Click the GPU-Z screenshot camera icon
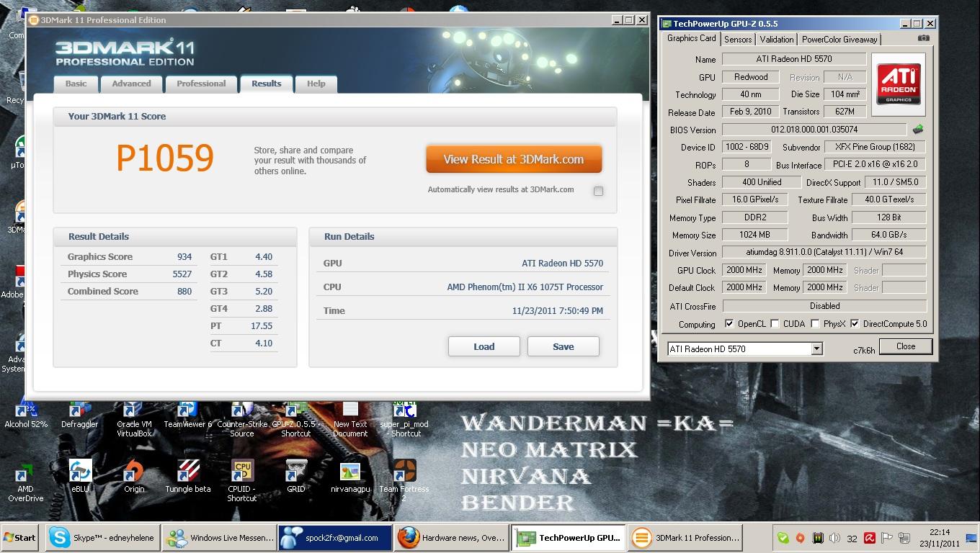980x553 pixels. [x=923, y=39]
